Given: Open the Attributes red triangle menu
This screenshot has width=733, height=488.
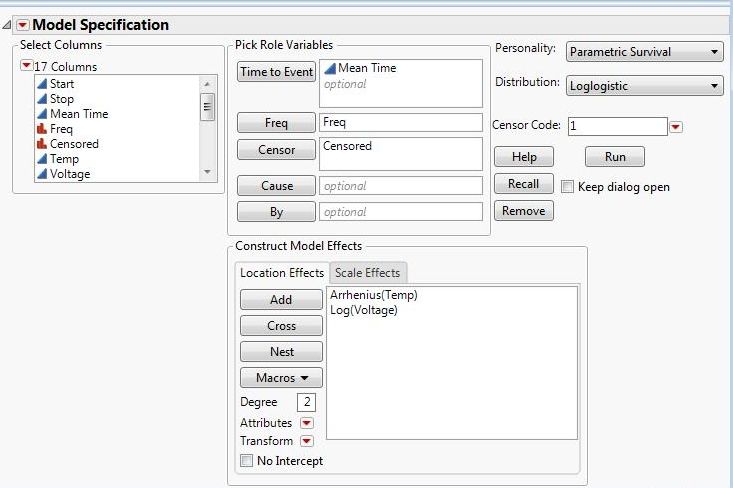Looking at the screenshot, I should [307, 423].
